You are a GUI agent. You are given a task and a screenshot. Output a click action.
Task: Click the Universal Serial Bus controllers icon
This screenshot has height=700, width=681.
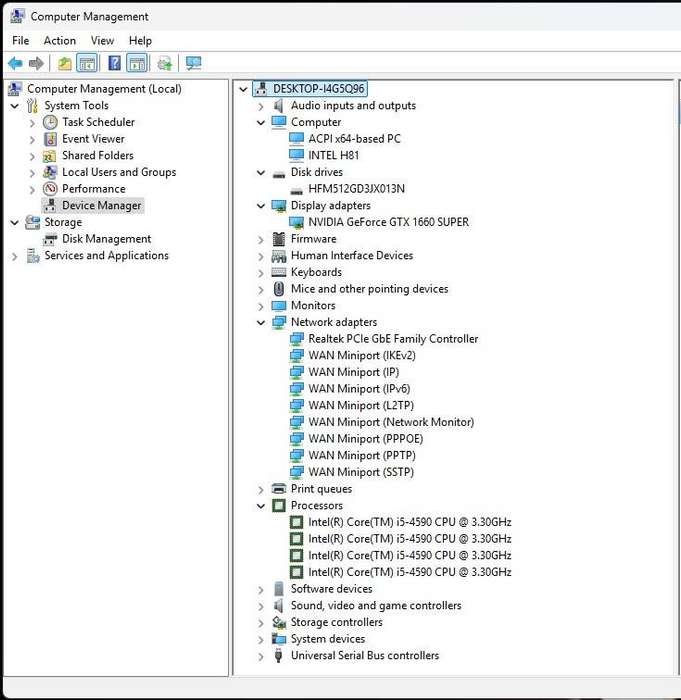(x=279, y=655)
